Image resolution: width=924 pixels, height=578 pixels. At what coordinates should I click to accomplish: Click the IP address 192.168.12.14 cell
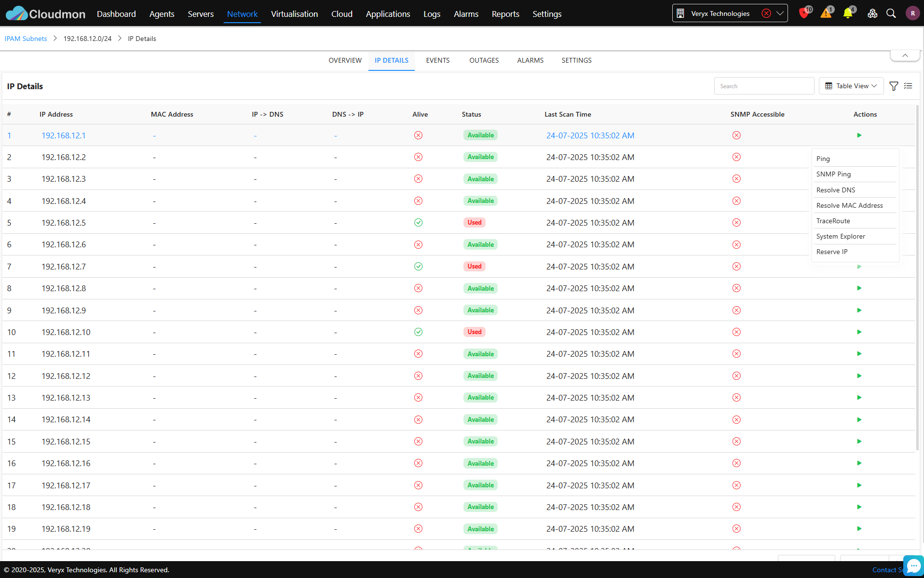66,419
